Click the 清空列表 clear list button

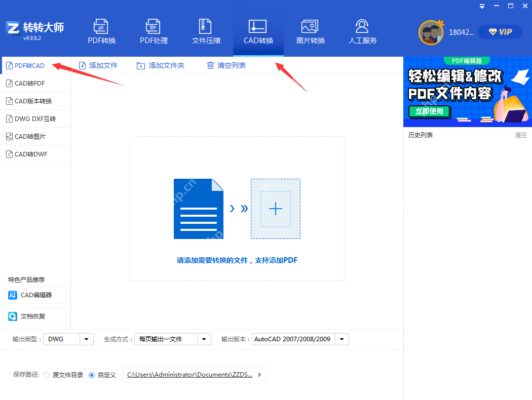tap(226, 65)
